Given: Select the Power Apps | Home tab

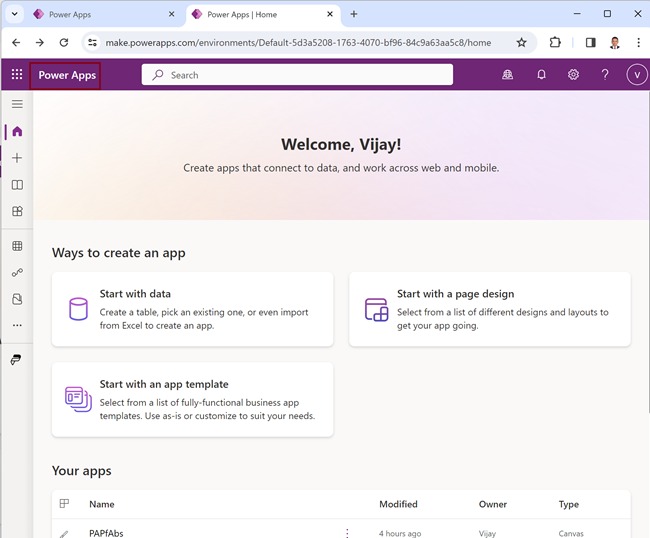Looking at the screenshot, I should (263, 15).
